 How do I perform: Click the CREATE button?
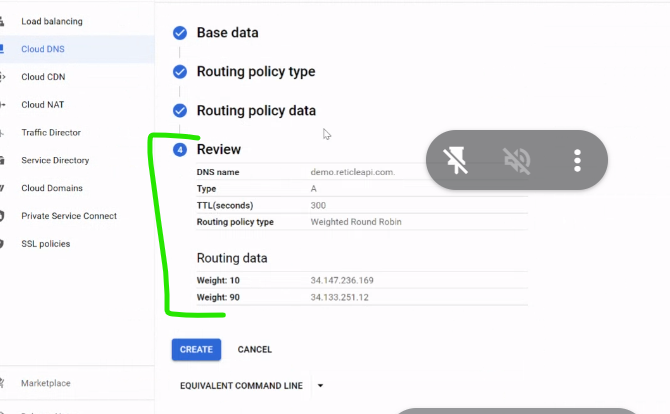click(x=196, y=349)
